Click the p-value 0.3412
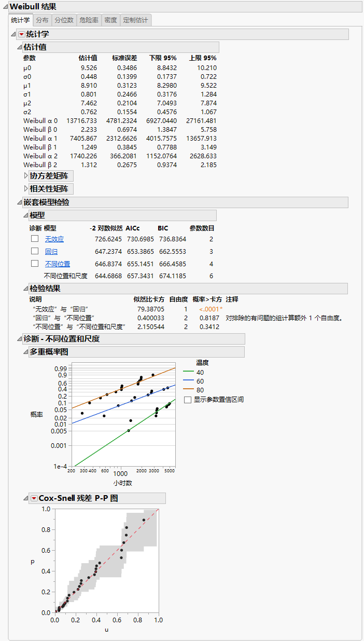 tap(209, 326)
